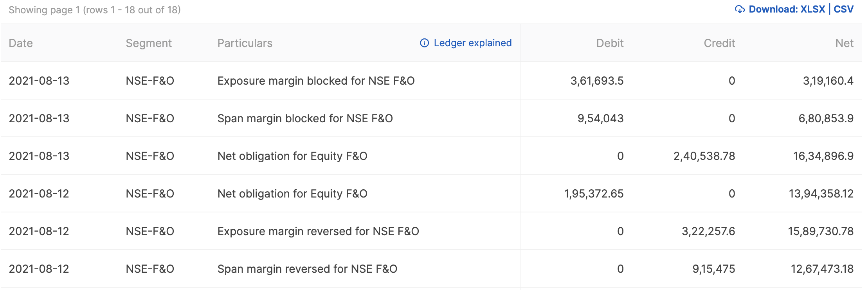Download ledger as XLSX

click(x=813, y=9)
